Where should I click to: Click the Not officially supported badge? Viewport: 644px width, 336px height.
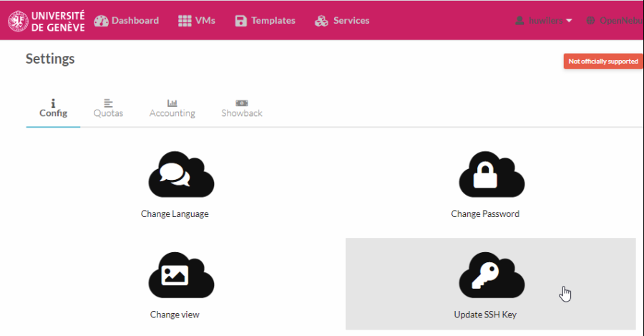click(602, 62)
